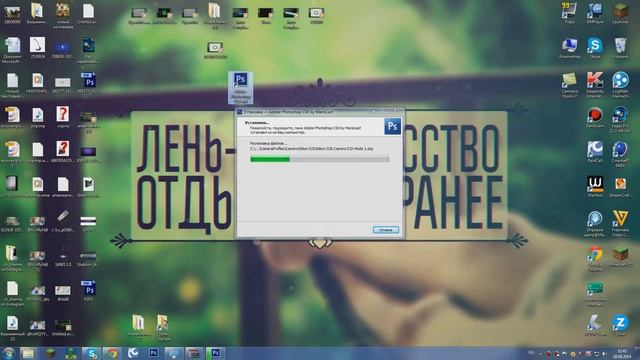Open the Freemake Video Converter shortcut
The height and width of the screenshot is (360, 640).
point(620,223)
